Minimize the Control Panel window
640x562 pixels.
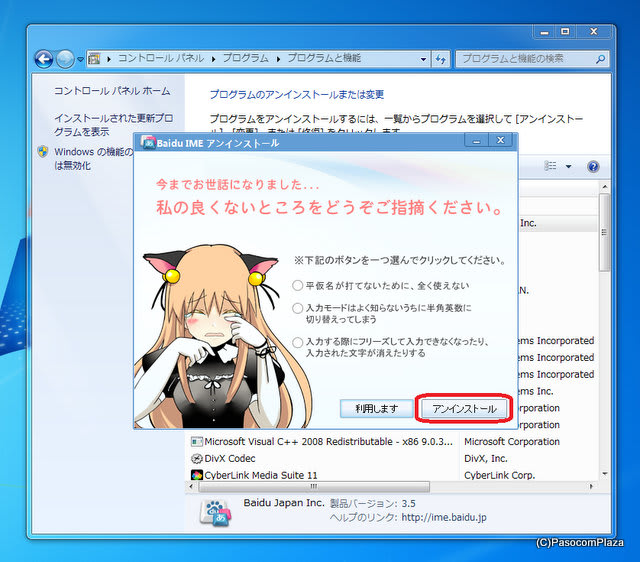(x=544, y=32)
